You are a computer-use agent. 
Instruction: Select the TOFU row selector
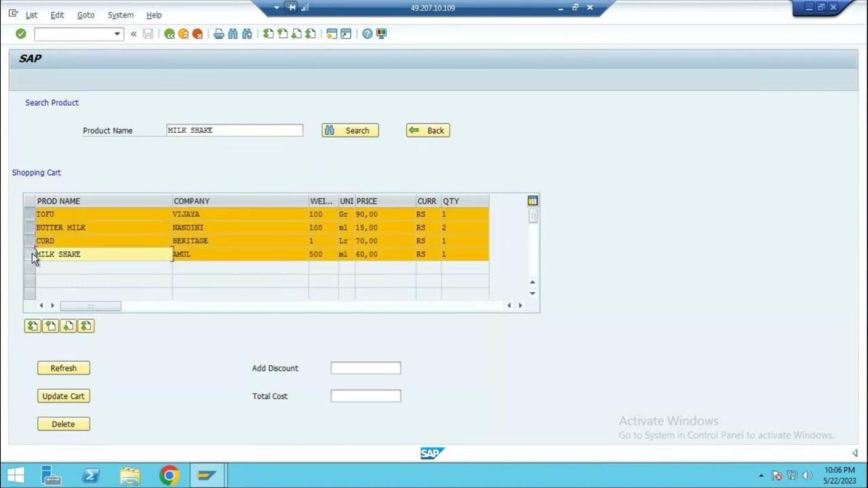click(x=29, y=214)
